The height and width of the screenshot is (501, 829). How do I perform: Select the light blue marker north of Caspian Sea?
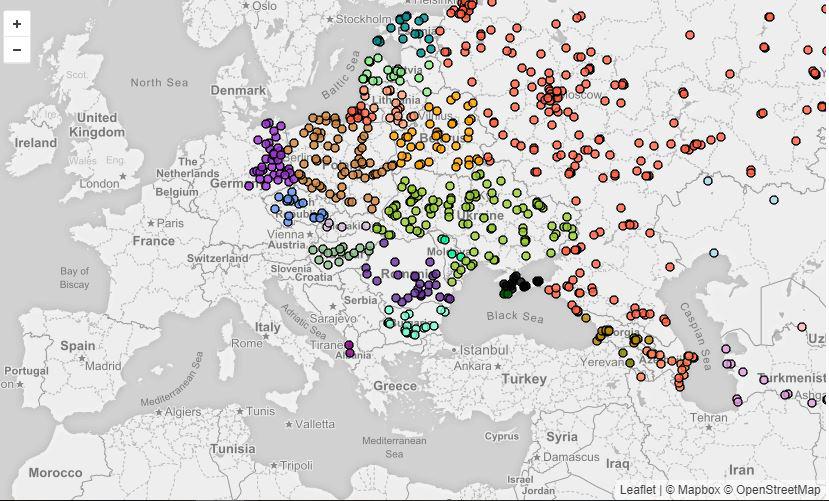[x=714, y=253]
